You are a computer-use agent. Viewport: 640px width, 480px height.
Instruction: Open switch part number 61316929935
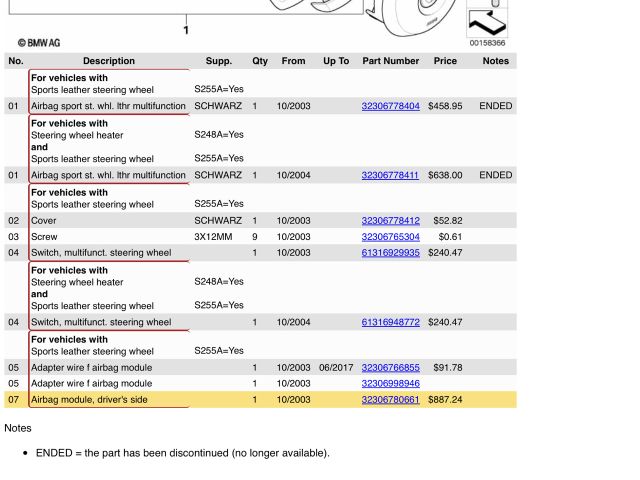[390, 253]
